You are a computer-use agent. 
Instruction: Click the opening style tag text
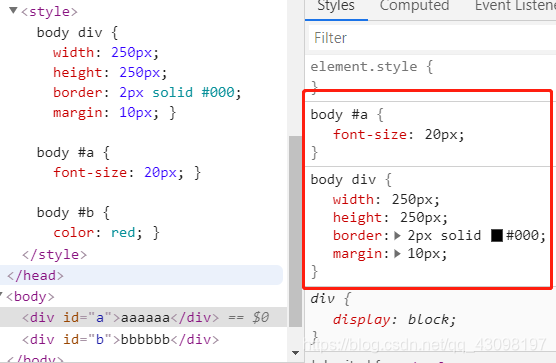(49, 11)
